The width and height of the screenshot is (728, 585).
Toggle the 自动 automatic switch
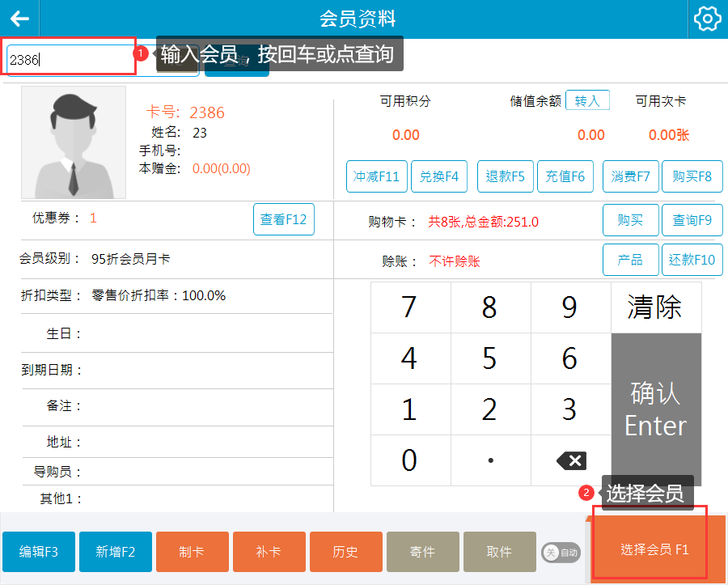(x=560, y=552)
